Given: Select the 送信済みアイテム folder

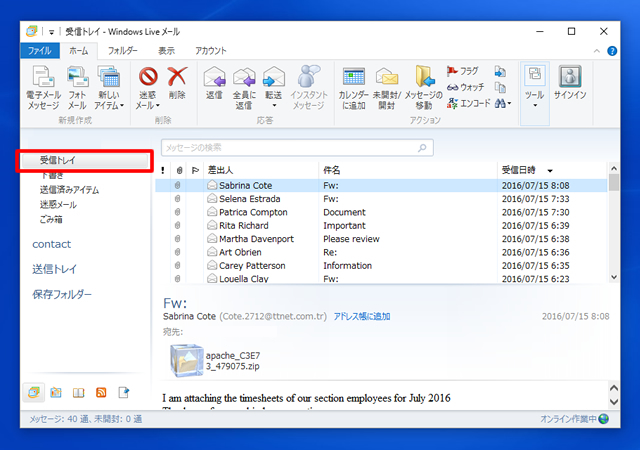Looking at the screenshot, I should point(69,189).
